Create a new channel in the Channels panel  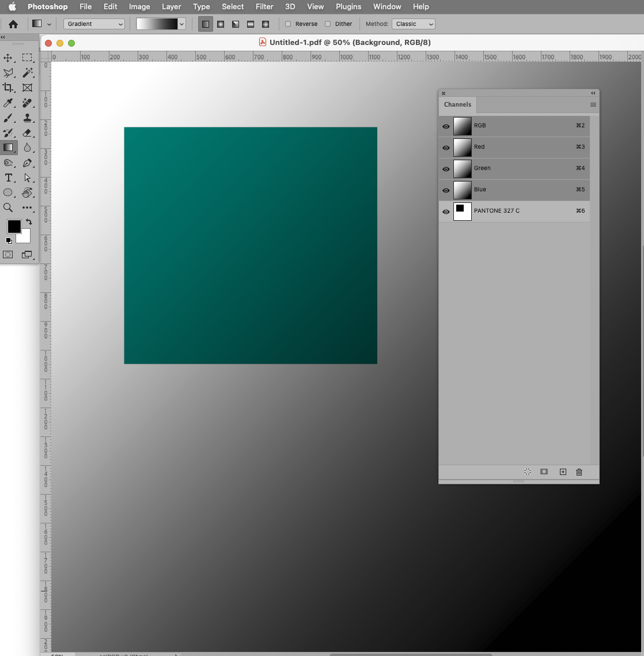click(x=563, y=472)
